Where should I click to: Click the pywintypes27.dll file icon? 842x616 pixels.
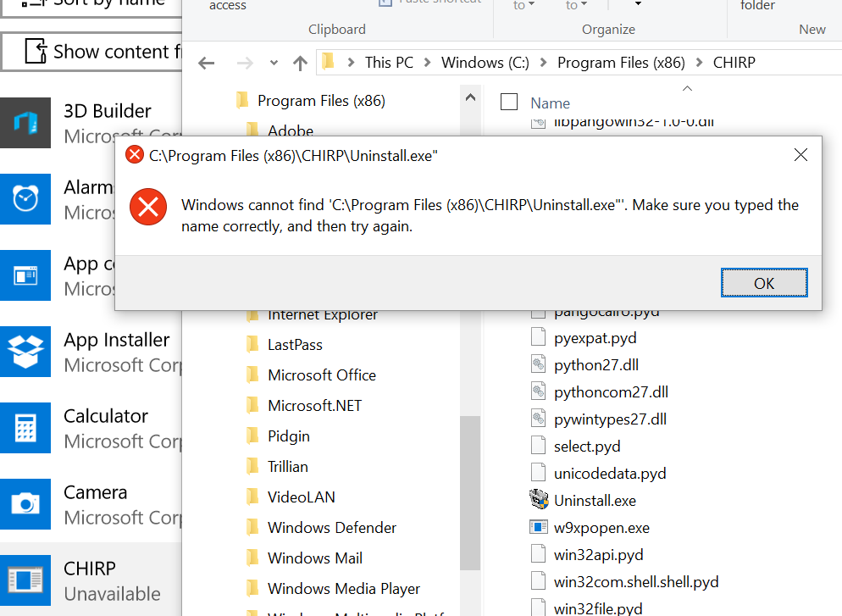coord(538,419)
